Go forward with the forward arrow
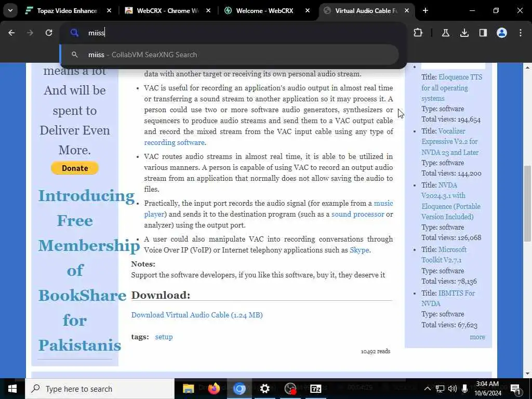532x399 pixels. pos(30,33)
